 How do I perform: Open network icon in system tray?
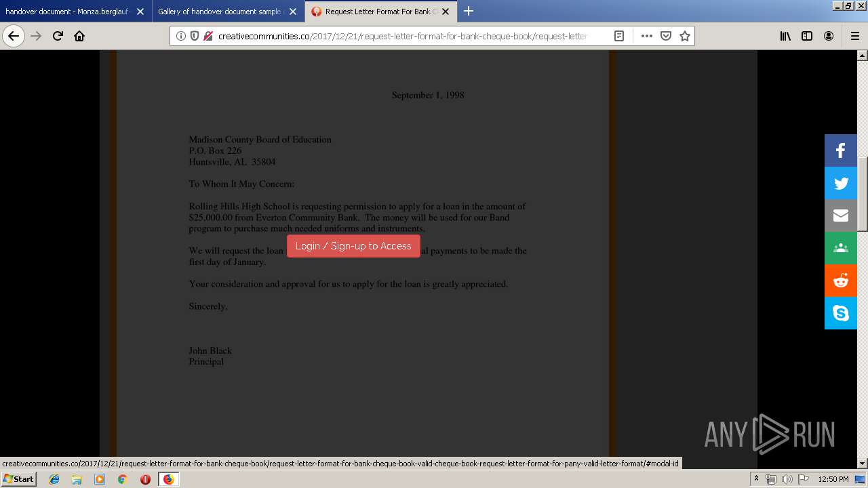(771, 479)
